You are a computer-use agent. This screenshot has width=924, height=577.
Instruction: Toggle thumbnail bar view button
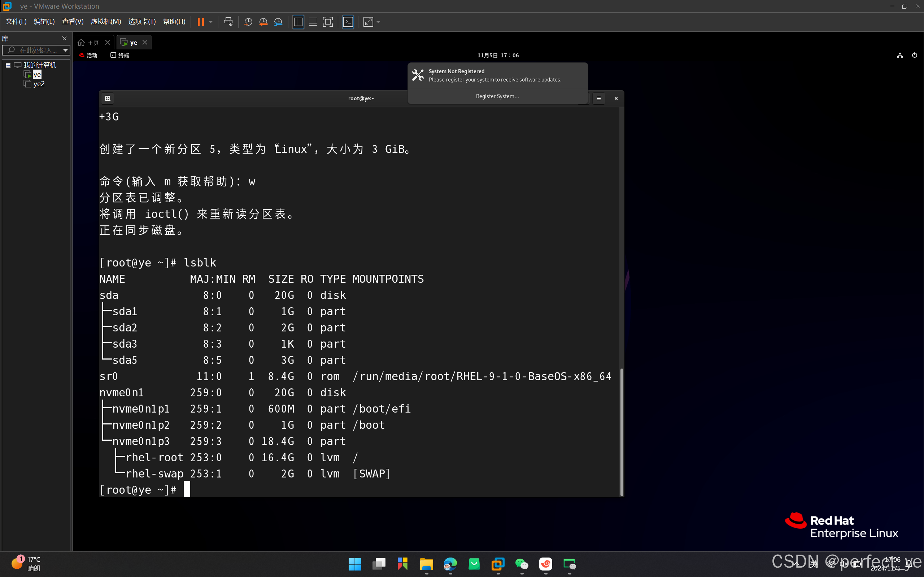coord(313,22)
